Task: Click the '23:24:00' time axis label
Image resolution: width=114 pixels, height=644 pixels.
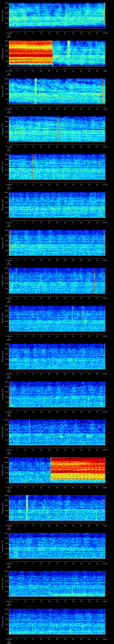Action: 9,336
